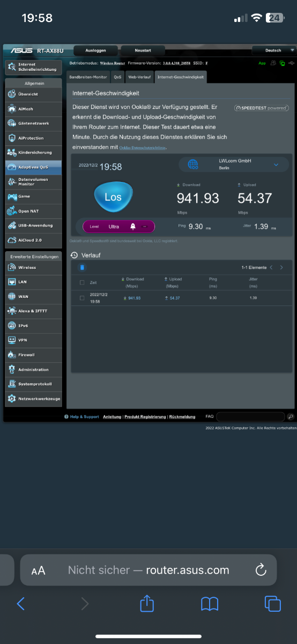Delete history with the trash icon

(82, 267)
